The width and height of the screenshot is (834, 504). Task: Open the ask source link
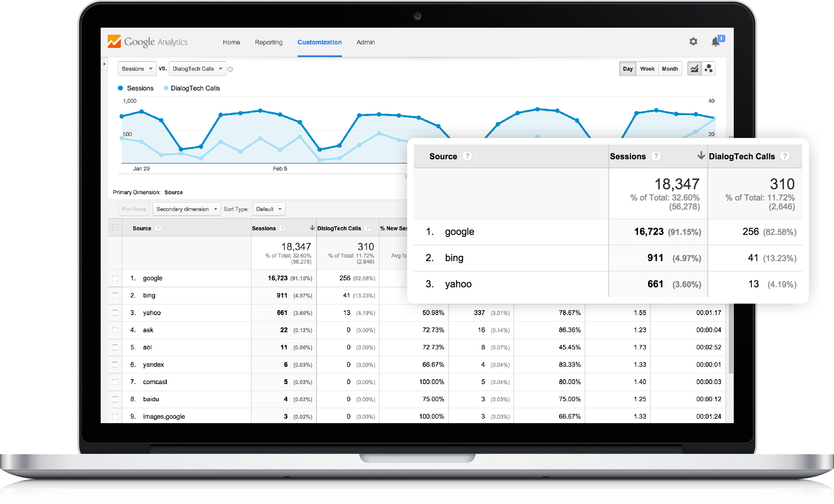pos(148,330)
